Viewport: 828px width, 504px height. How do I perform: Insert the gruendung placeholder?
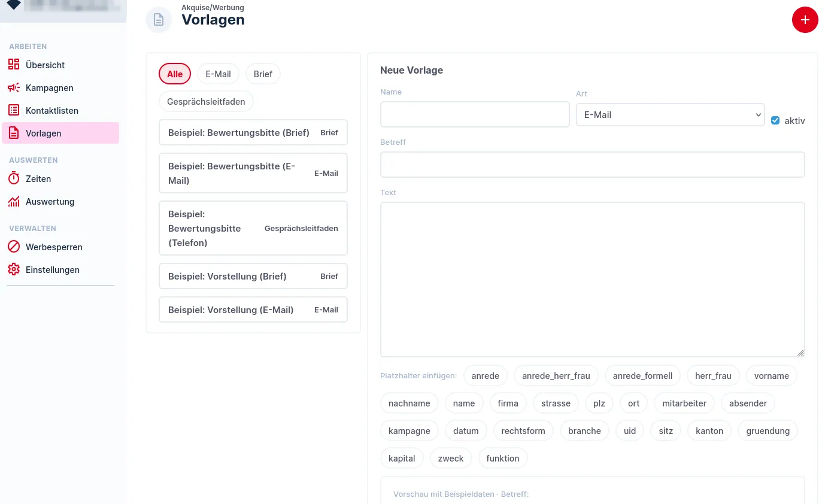(768, 430)
